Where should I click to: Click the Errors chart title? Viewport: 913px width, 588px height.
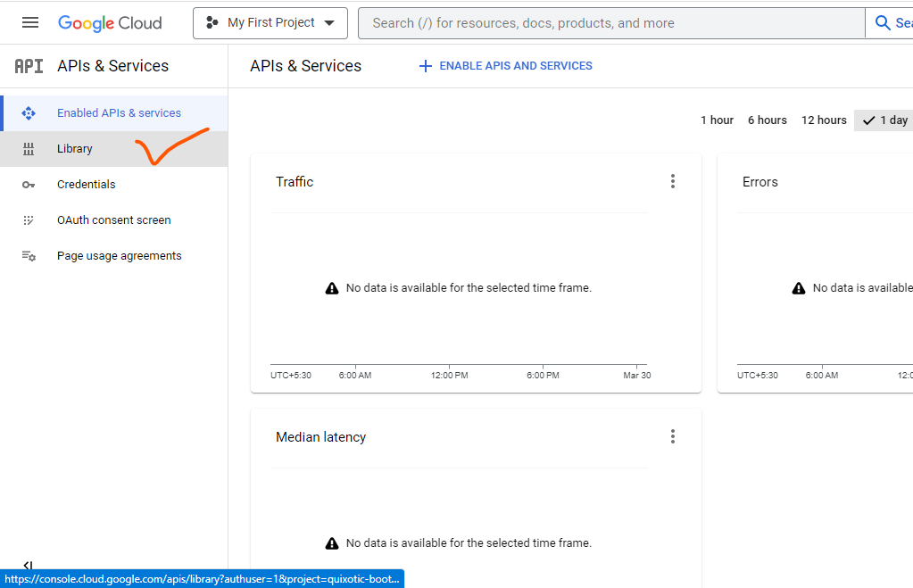[x=759, y=182]
